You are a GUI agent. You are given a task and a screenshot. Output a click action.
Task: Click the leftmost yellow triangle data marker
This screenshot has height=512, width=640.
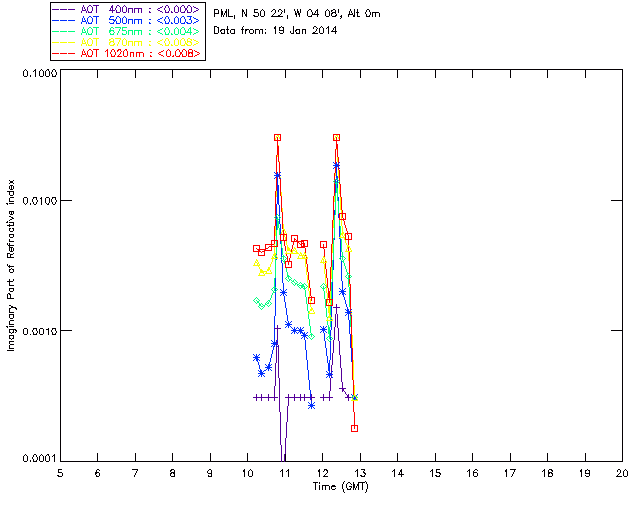coord(256,263)
